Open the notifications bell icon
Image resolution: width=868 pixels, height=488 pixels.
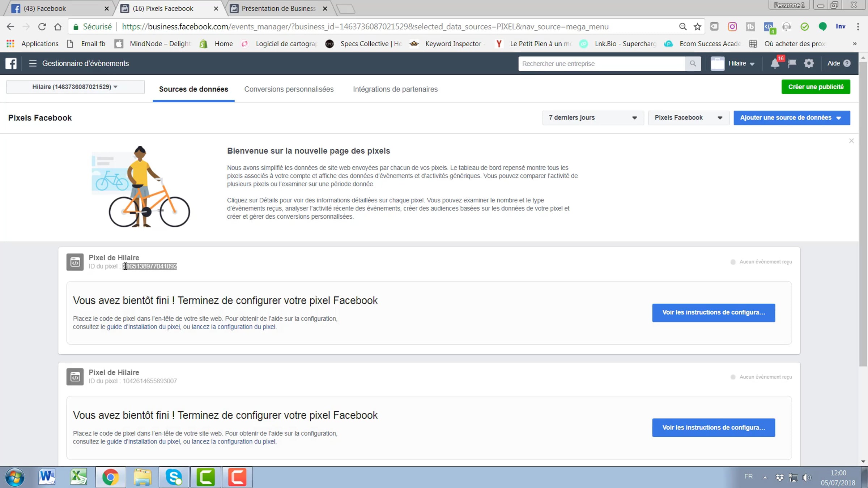pos(775,63)
